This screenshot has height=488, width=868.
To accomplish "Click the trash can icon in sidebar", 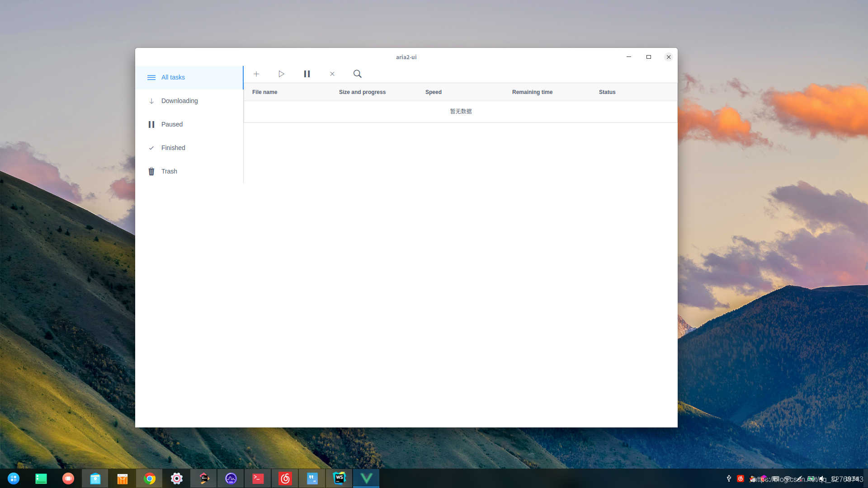I will [151, 171].
